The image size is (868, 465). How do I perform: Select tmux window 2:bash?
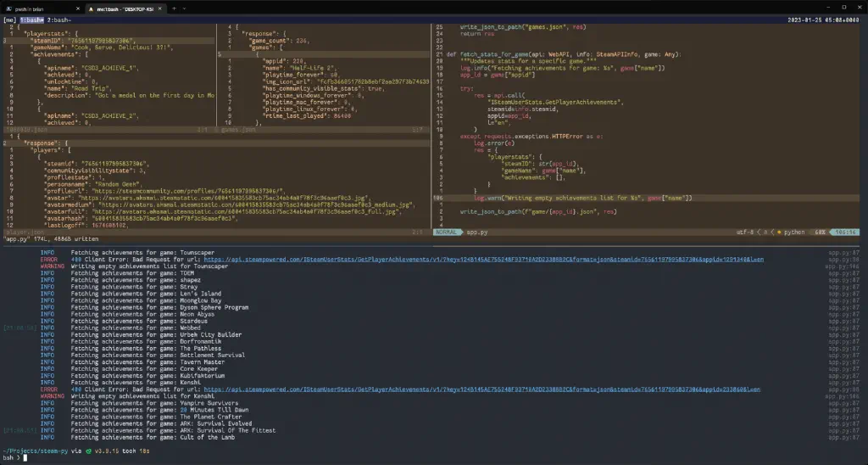point(59,20)
